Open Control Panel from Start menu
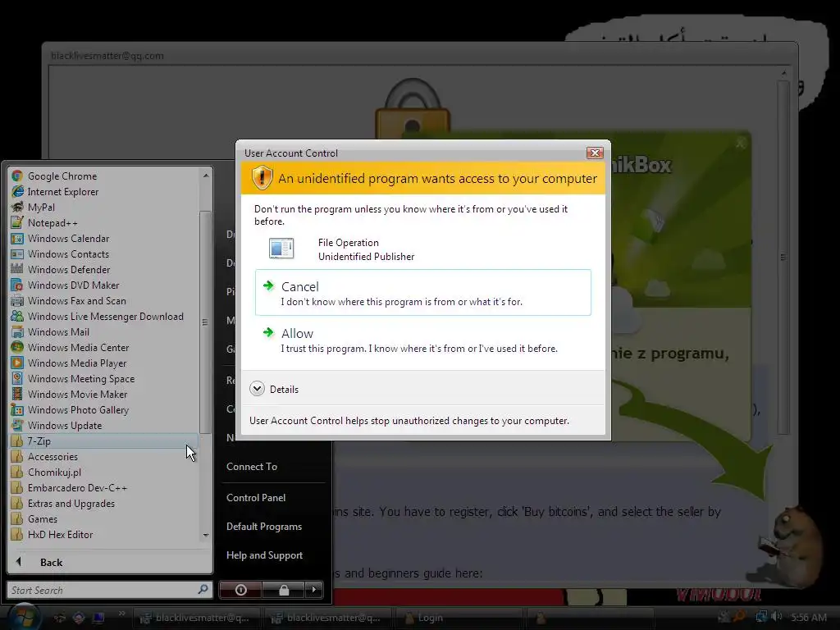The width and height of the screenshot is (840, 630). tap(256, 498)
